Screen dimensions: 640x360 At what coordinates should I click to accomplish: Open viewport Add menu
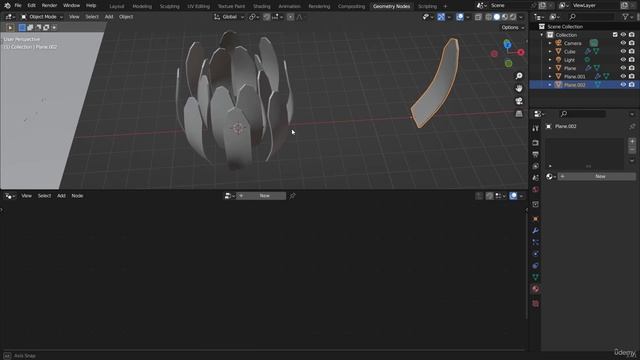point(109,17)
